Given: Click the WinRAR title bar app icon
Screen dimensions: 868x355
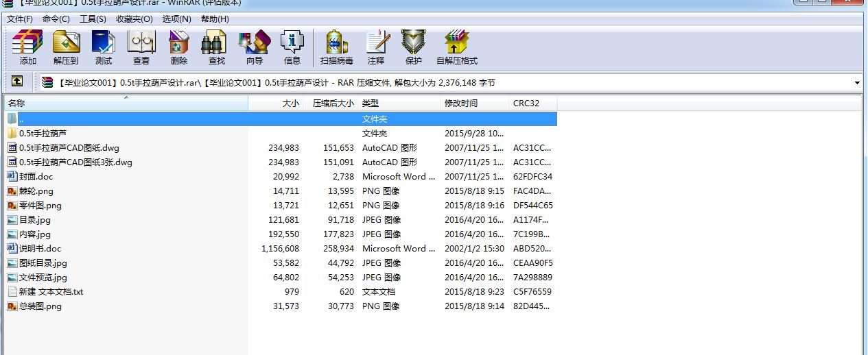Looking at the screenshot, I should pyautogui.click(x=8, y=3).
